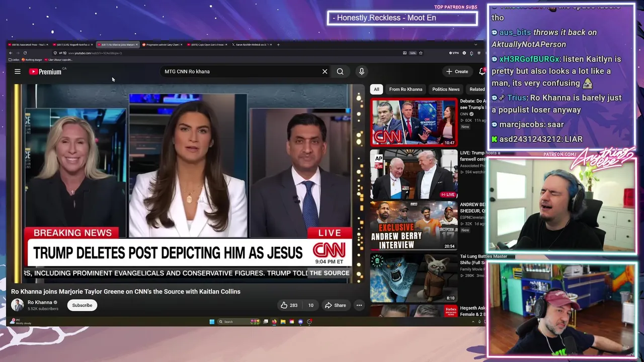Open the YouTube guide hamburger menu
Viewport: 644px width, 362px height.
coord(17,71)
